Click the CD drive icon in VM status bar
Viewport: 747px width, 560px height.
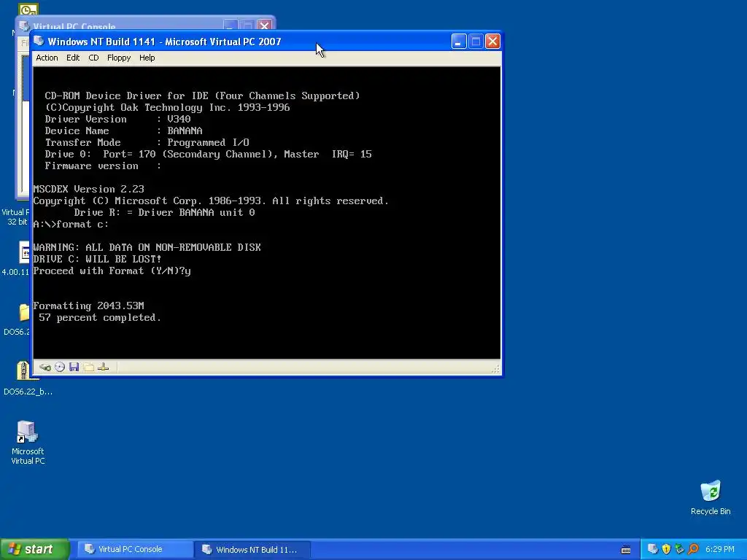click(60, 367)
